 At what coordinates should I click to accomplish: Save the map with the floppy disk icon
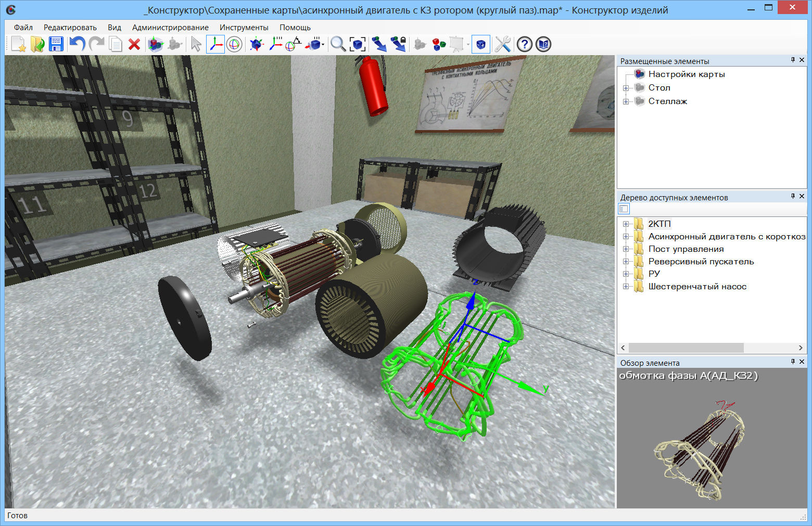click(x=56, y=45)
